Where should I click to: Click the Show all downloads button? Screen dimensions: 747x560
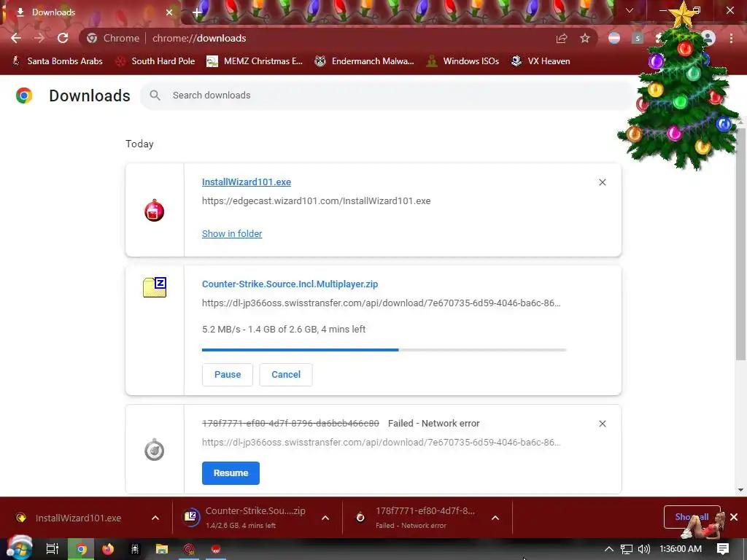tap(692, 517)
